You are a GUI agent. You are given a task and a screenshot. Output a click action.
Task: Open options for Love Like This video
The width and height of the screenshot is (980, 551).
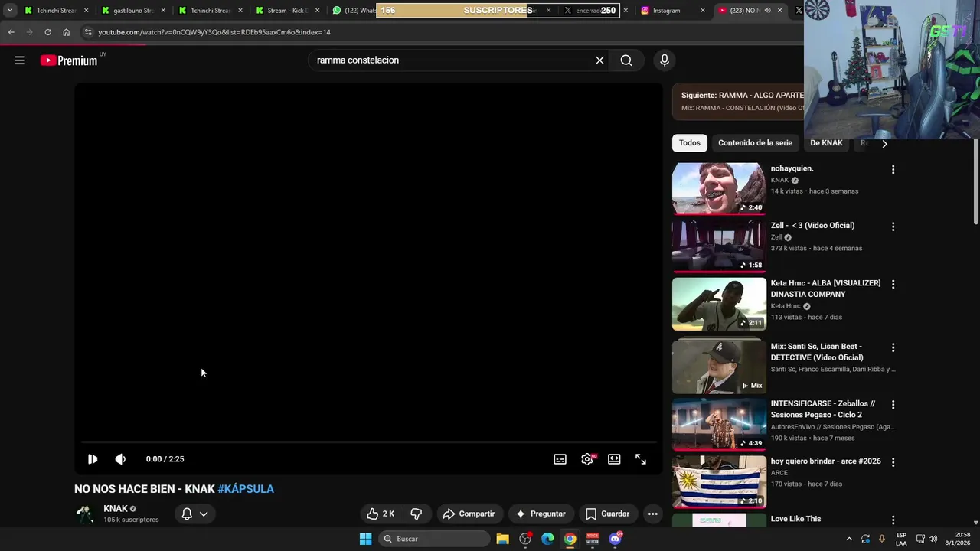[x=893, y=520]
